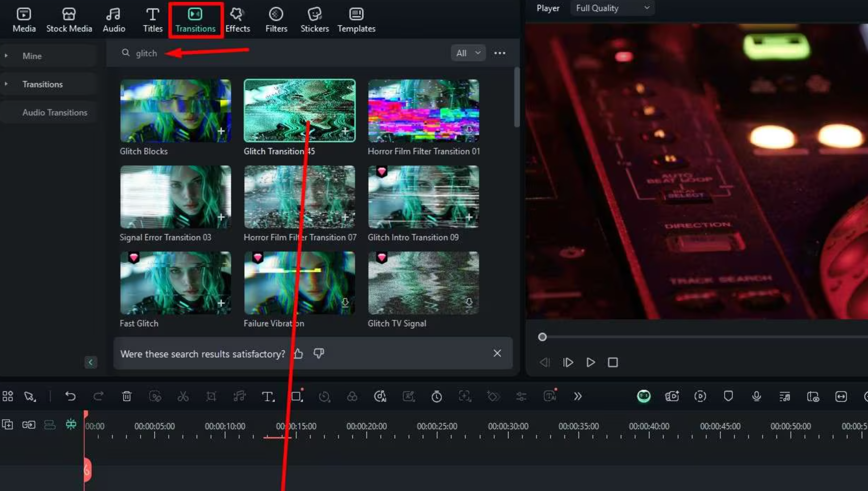Switch to the Stock Media tab
Image resolution: width=868 pixels, height=491 pixels.
[x=69, y=19]
